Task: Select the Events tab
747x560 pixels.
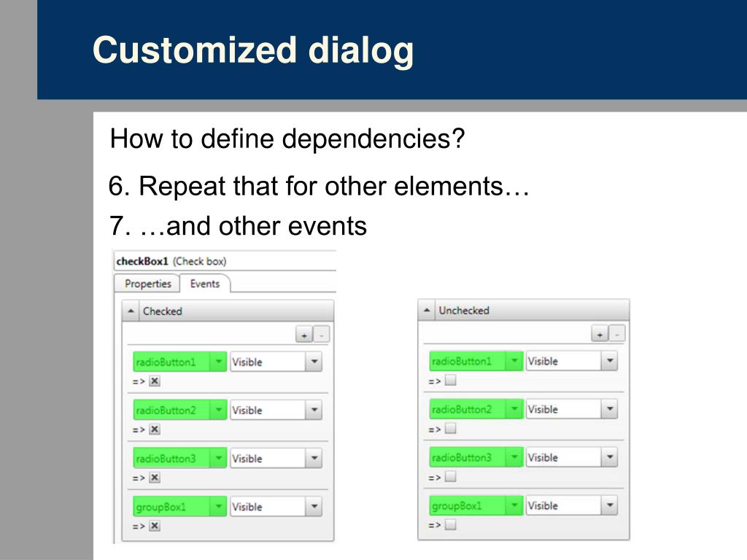Action: click(205, 284)
